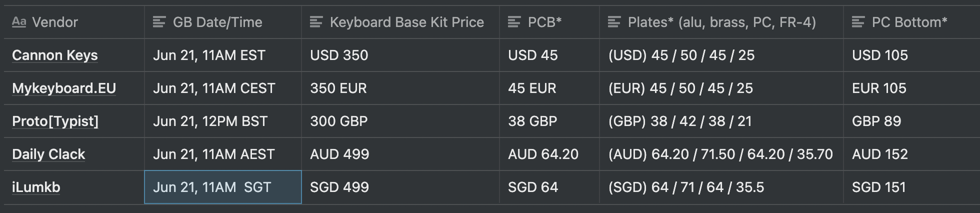Viewport: 980px width, 213px height.
Task: Click the PCB* column text icon
Action: (514, 22)
